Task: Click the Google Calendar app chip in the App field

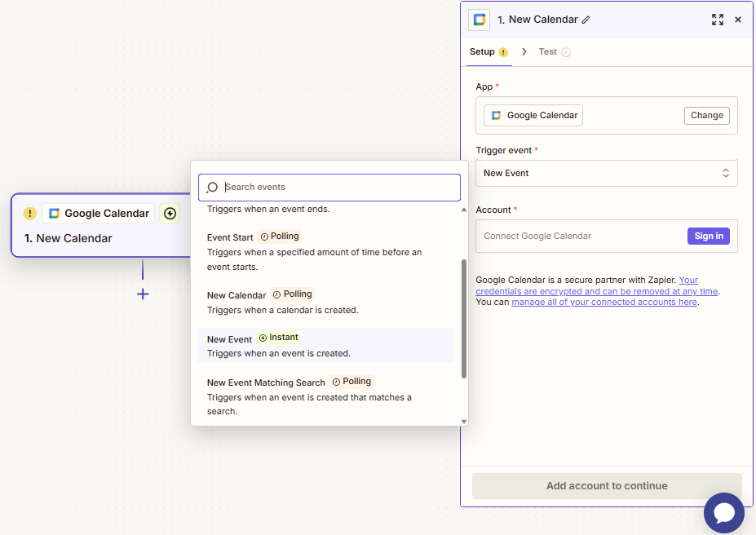Action: [533, 115]
